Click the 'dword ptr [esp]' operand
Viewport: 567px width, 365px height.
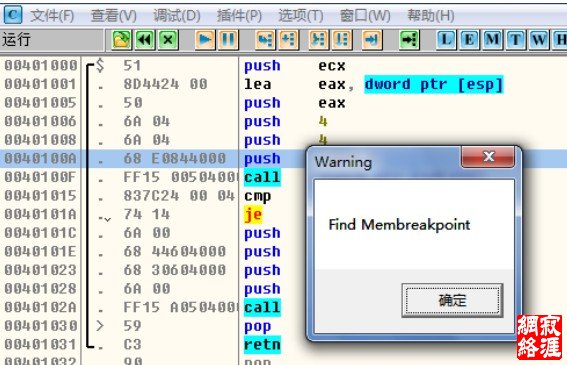pos(434,84)
